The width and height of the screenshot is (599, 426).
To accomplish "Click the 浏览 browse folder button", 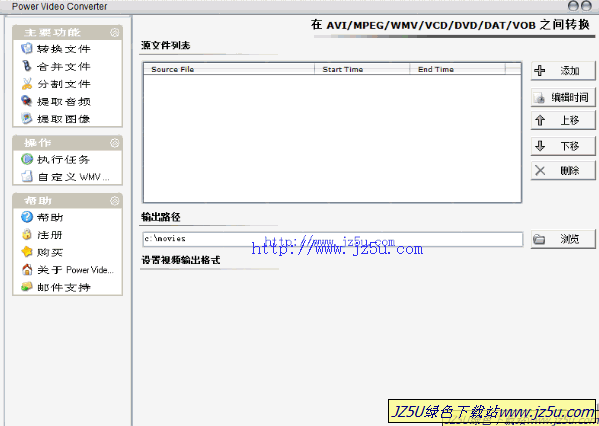I will coord(563,239).
